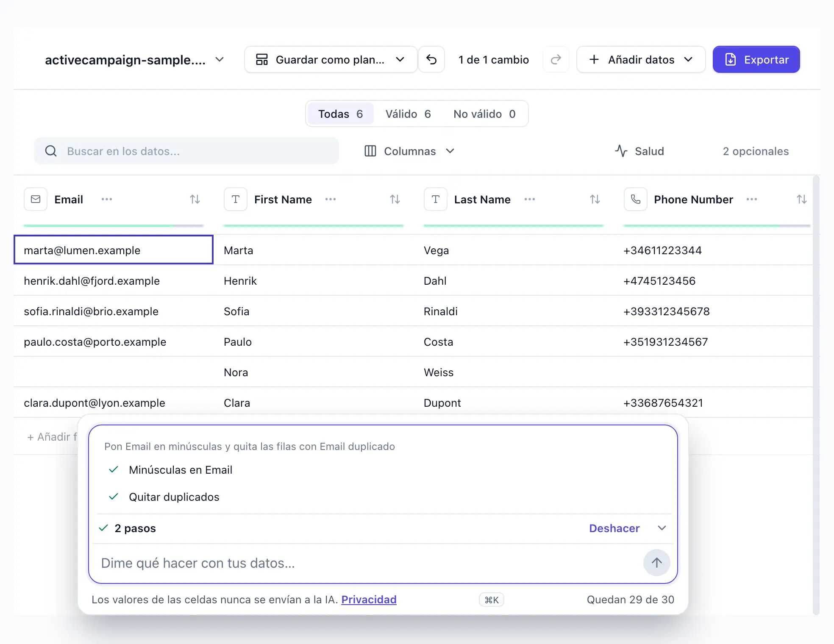The height and width of the screenshot is (644, 834).
Task: Click the 1 de 1 cambio label
Action: [x=494, y=59]
